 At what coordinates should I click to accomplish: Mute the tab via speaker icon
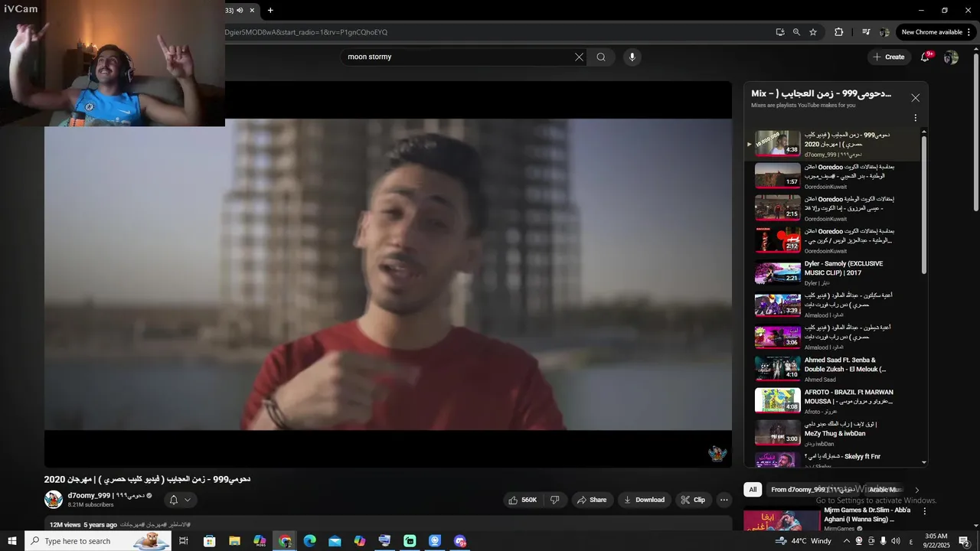[240, 10]
